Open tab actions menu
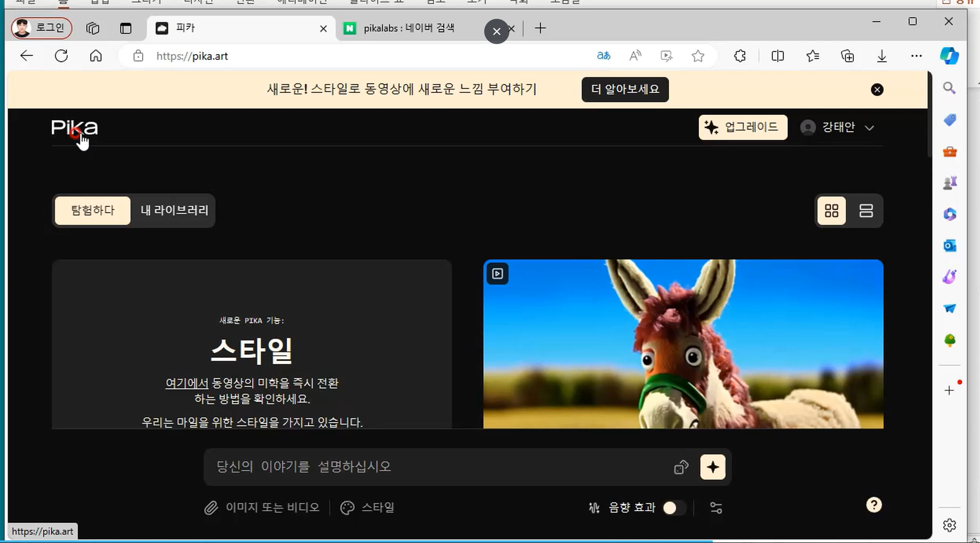The image size is (980, 543). [126, 28]
